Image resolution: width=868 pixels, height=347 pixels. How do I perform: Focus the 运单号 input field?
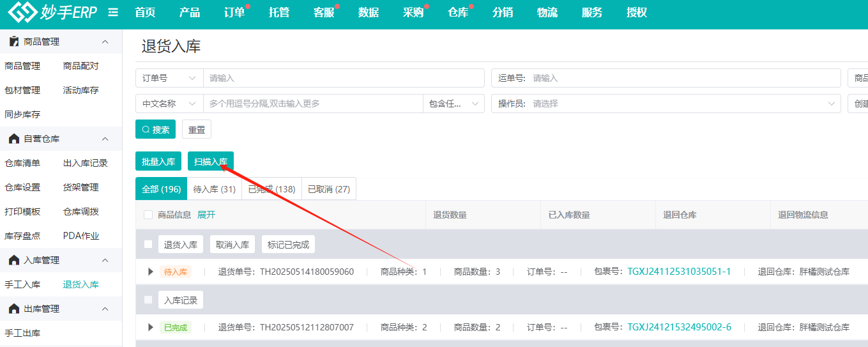(x=666, y=78)
